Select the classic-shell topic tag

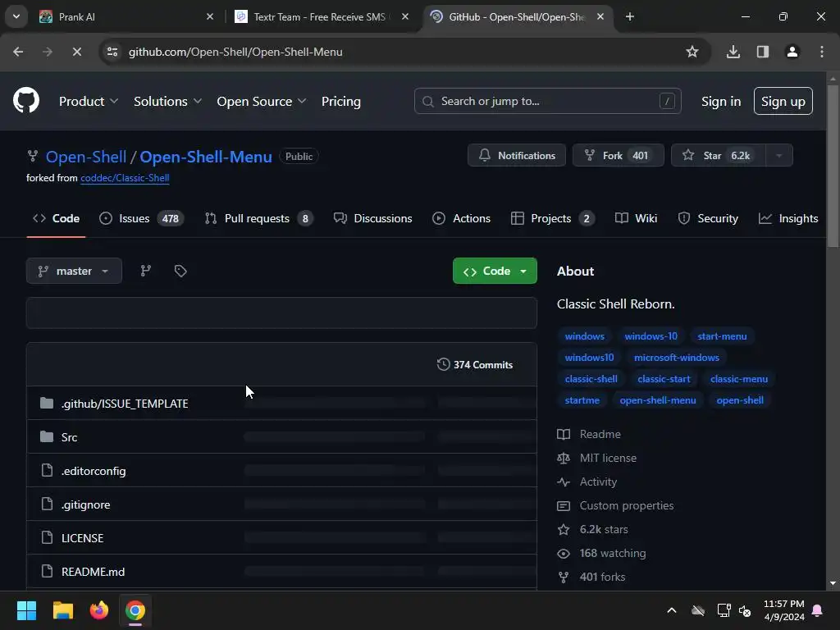(x=591, y=379)
